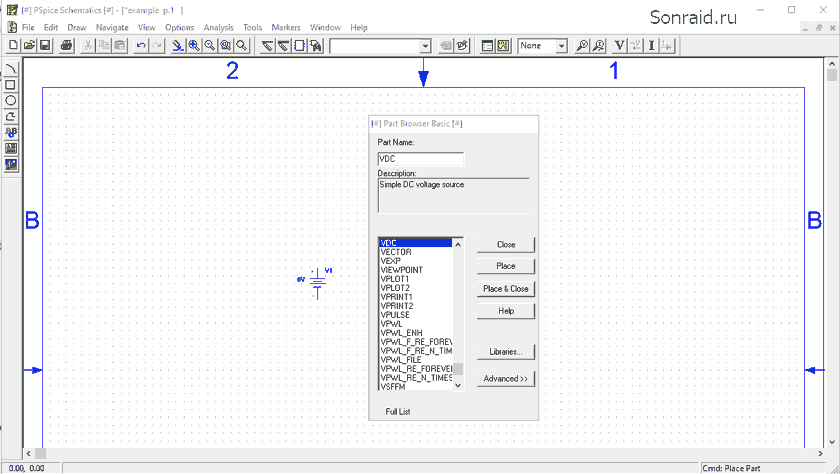Image resolution: width=840 pixels, height=474 pixels.
Task: Open a file with the Open icon
Action: [x=29, y=46]
